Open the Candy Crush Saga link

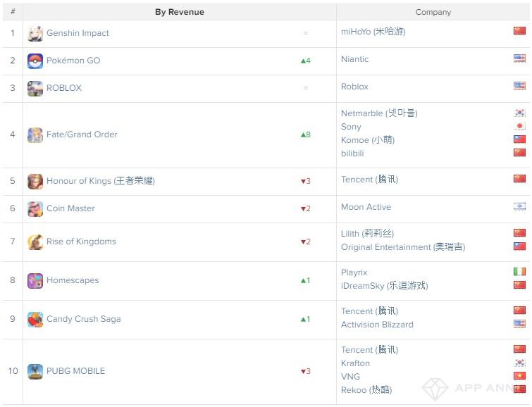point(83,319)
